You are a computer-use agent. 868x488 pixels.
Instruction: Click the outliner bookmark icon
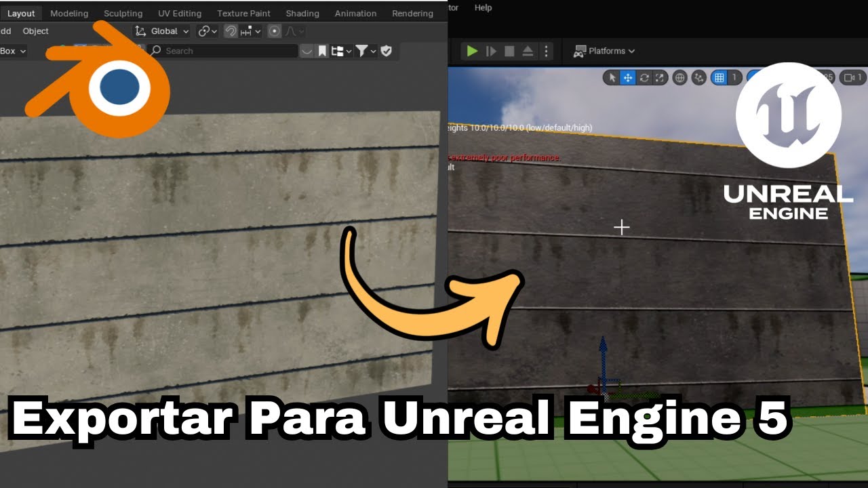[323, 51]
